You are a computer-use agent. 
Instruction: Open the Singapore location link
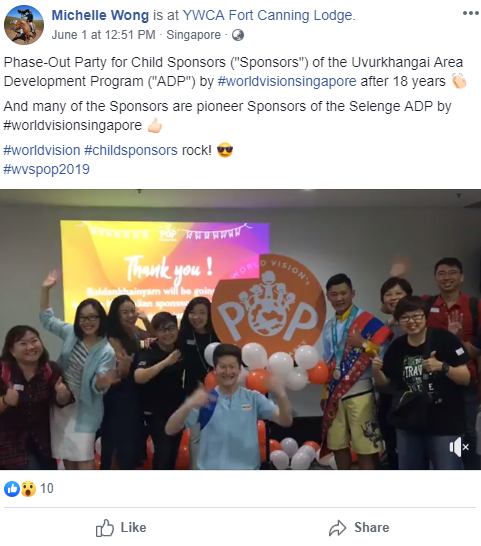pyautogui.click(x=193, y=35)
